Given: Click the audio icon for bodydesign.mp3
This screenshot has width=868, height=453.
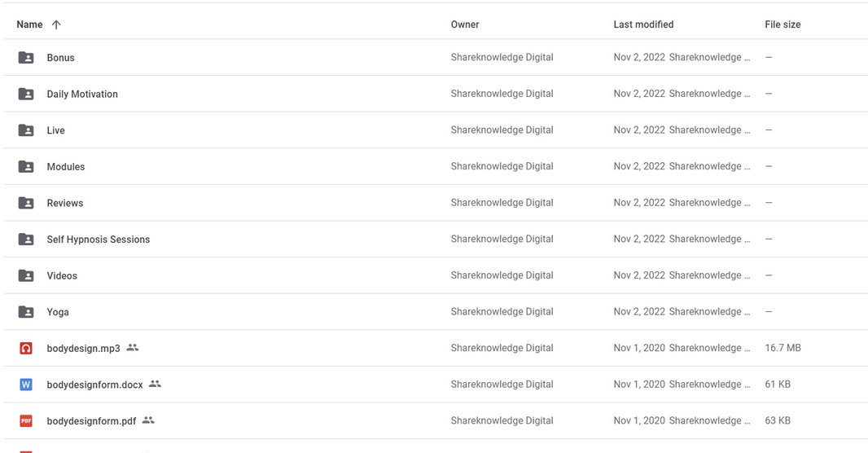Looking at the screenshot, I should click(26, 349).
